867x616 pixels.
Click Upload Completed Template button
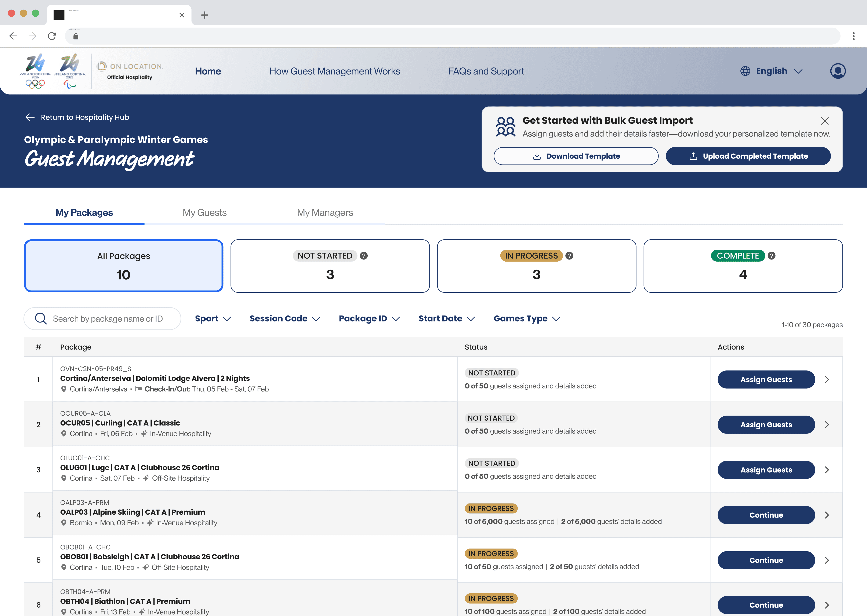(x=748, y=156)
